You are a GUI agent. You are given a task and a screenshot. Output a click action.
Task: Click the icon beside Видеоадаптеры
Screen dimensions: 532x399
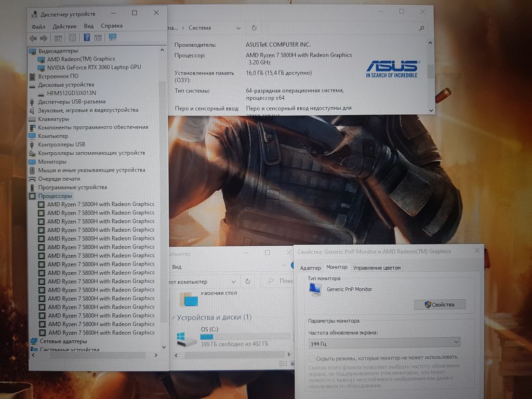33,51
